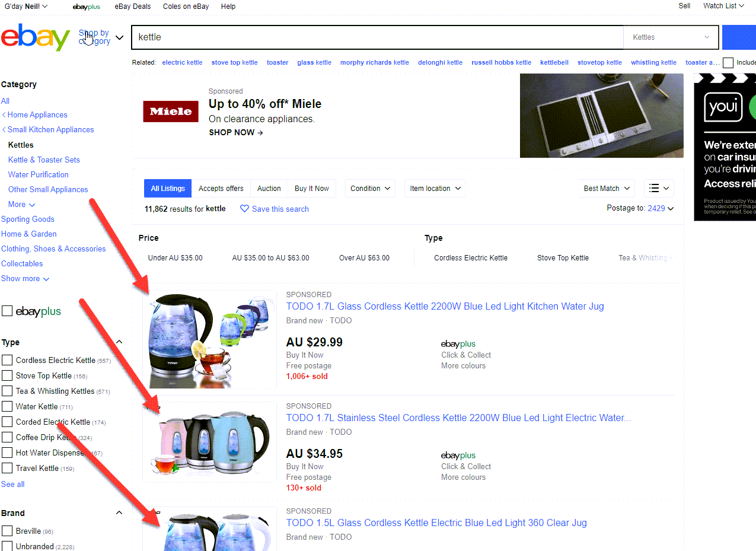The height and width of the screenshot is (551, 756).
Task: Click the youi insurance advertisement
Action: [x=725, y=147]
